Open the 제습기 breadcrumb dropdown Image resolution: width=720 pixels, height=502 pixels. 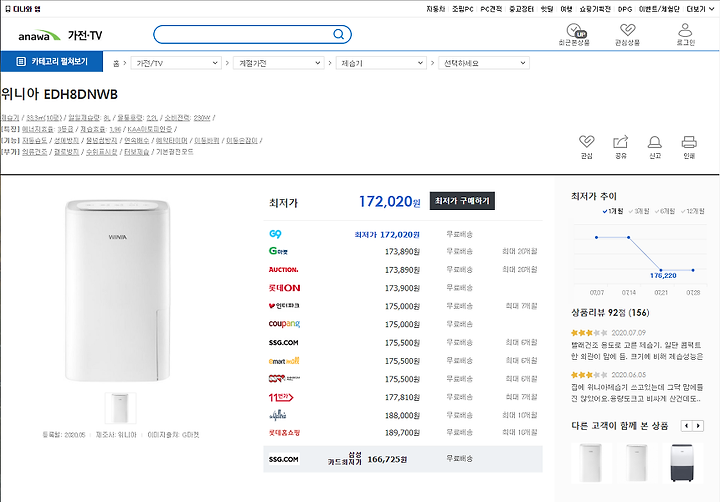(381, 63)
